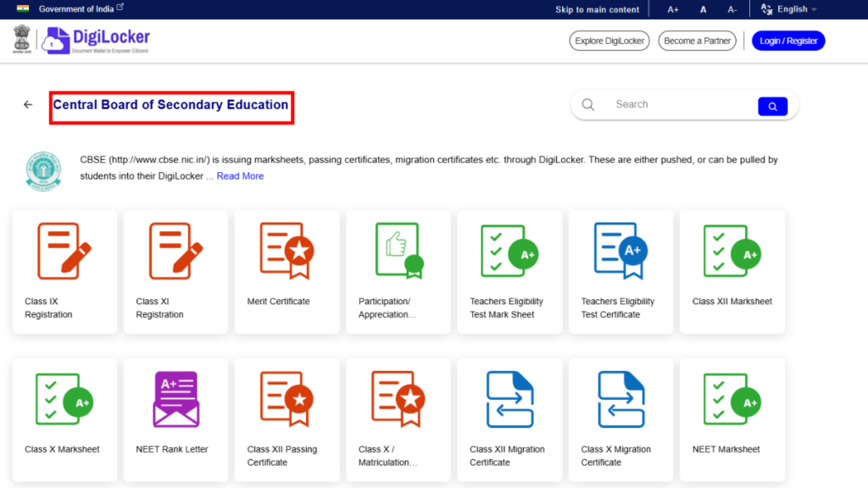Open the NEET Rank Letter envelope icon
868x488 pixels.
coord(175,399)
